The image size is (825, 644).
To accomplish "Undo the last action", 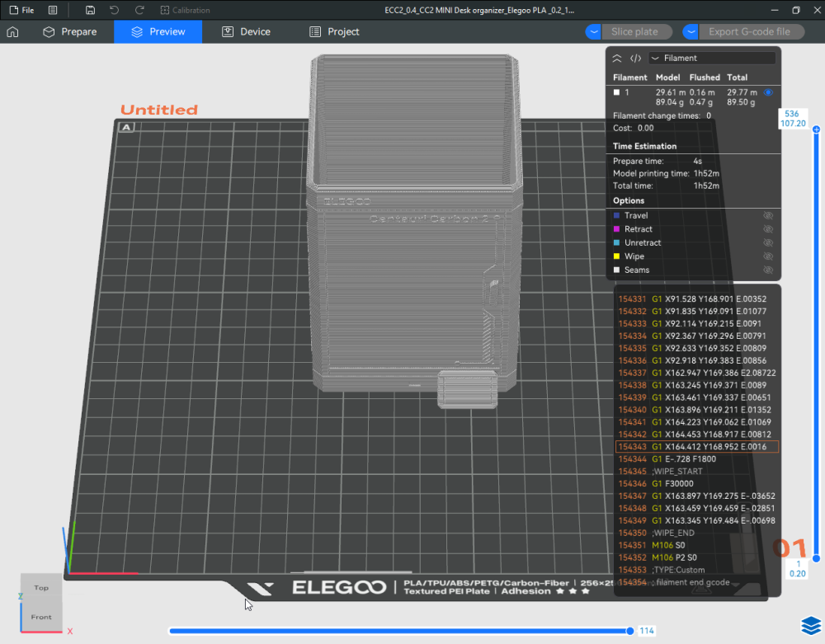I will tap(114, 10).
